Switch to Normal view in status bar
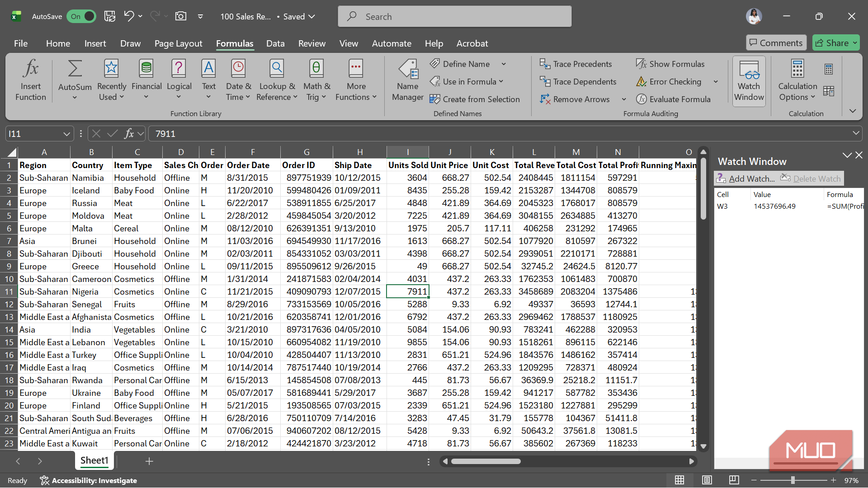This screenshot has width=868, height=488. 679,480
